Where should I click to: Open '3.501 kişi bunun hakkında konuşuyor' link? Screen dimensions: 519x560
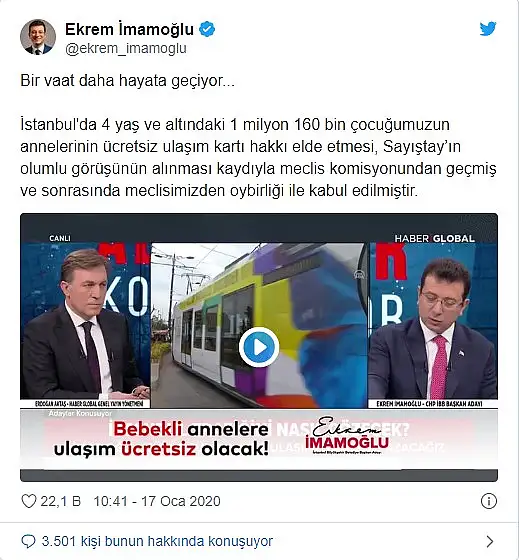coord(157,541)
